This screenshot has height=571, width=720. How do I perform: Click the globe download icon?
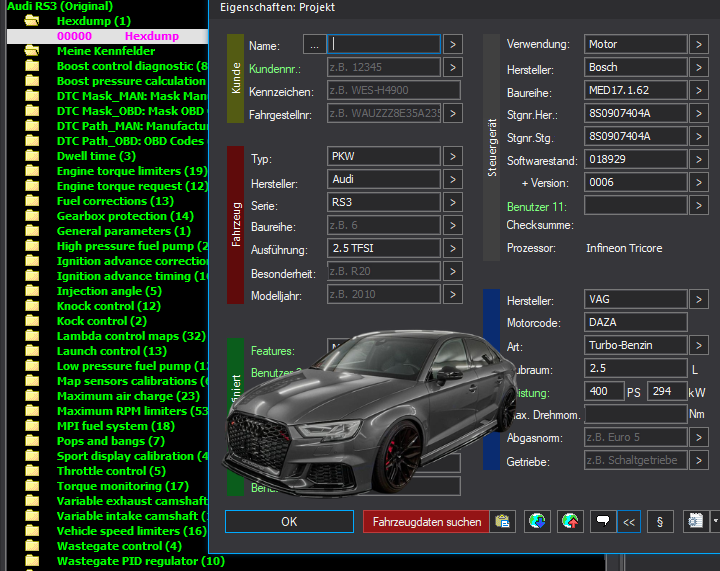pos(537,522)
